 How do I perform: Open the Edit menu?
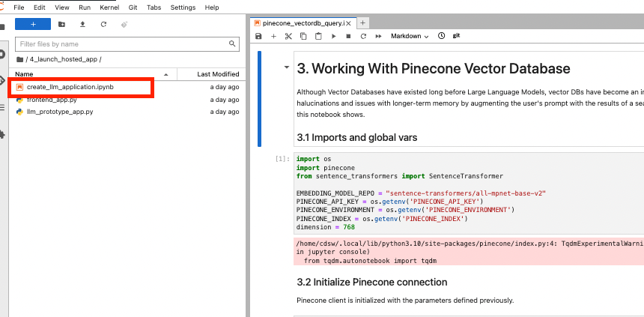[40, 7]
